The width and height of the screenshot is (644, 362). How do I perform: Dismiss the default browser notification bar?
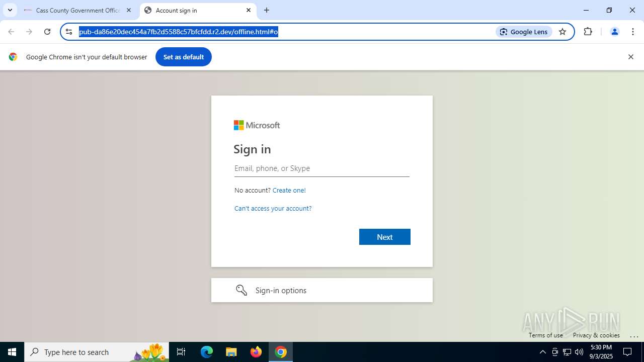630,57
